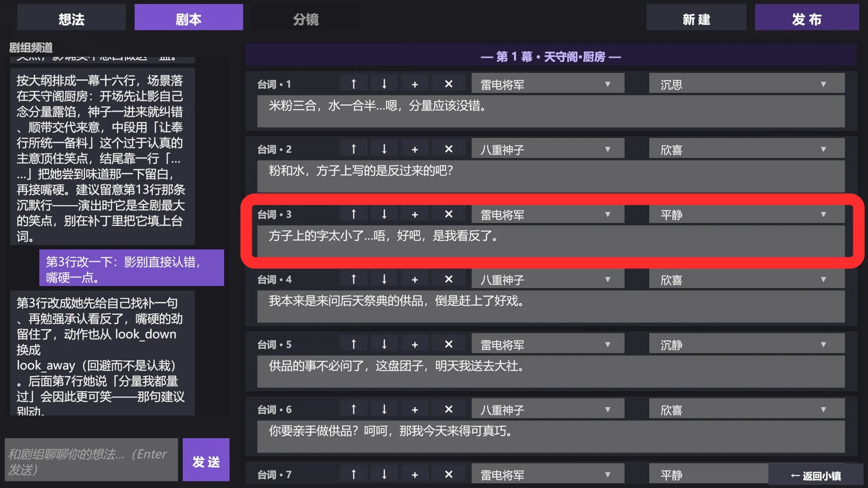
Task: Add a line after 台词•4
Action: click(415, 279)
